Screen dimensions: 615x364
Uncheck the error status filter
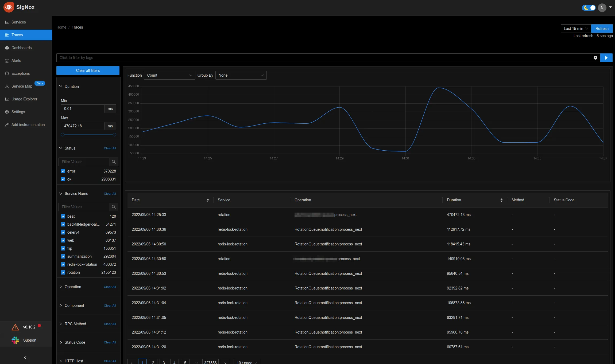coord(63,171)
